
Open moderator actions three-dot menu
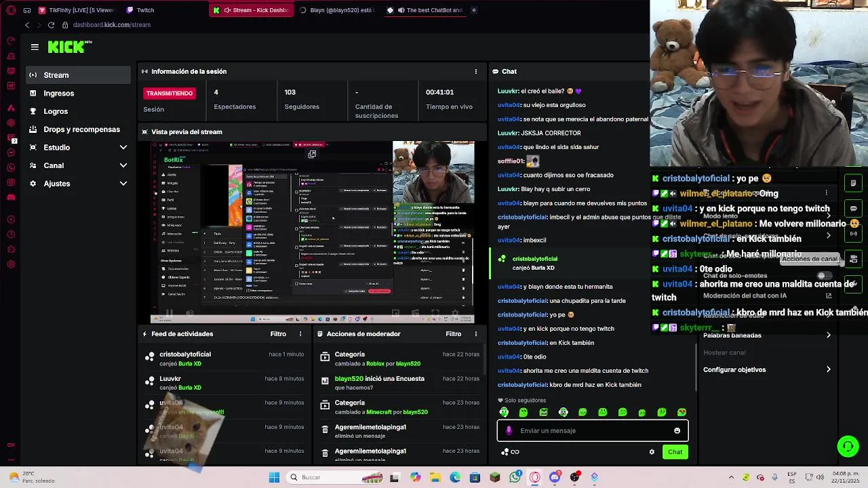click(x=476, y=333)
